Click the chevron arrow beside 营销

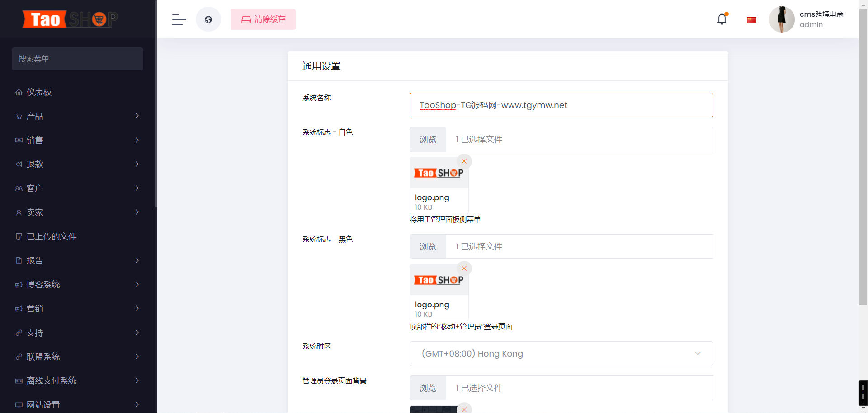tap(137, 308)
